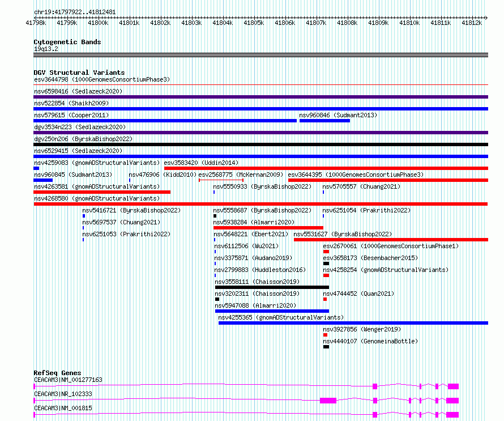Viewport: 504px width, 421px height.
Task: Open esv2670061 (1000GenomesConsortiumPhase1) variant
Action: 391,246
